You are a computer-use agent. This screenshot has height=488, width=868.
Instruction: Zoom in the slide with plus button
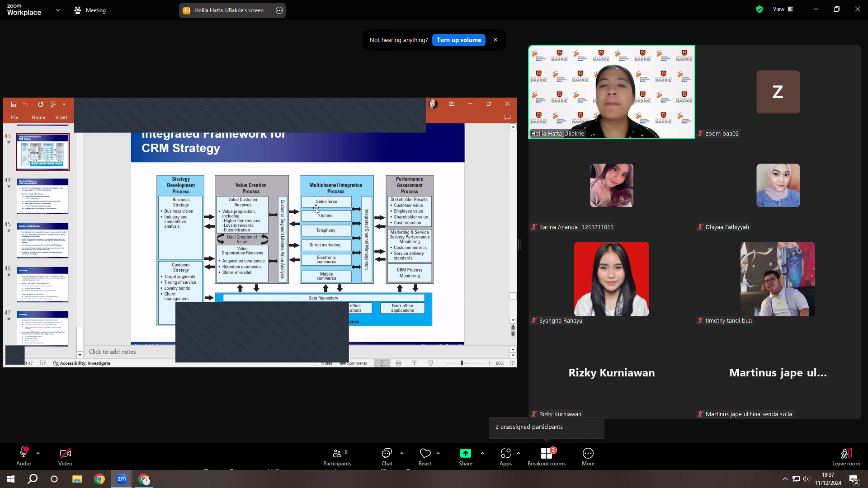pyautogui.click(x=489, y=363)
